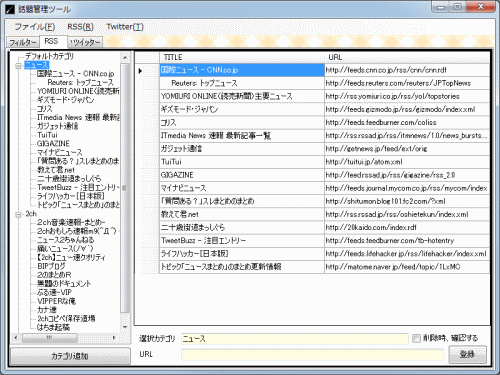Click the tree's vertical scrollbar thumb

click(125, 188)
